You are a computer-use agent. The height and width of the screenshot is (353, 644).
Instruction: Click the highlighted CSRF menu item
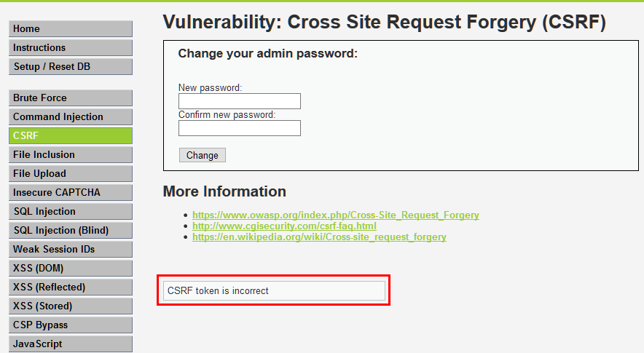click(71, 136)
